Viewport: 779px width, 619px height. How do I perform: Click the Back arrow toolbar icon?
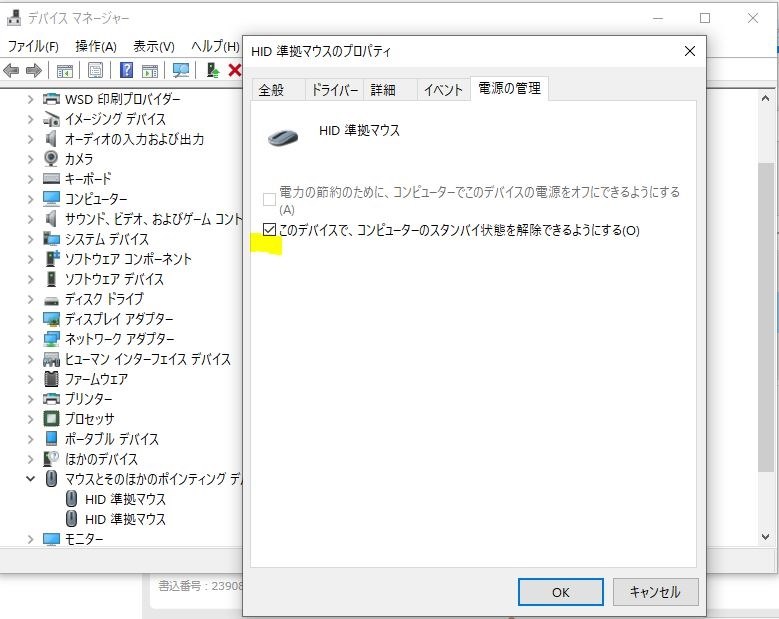click(11, 71)
